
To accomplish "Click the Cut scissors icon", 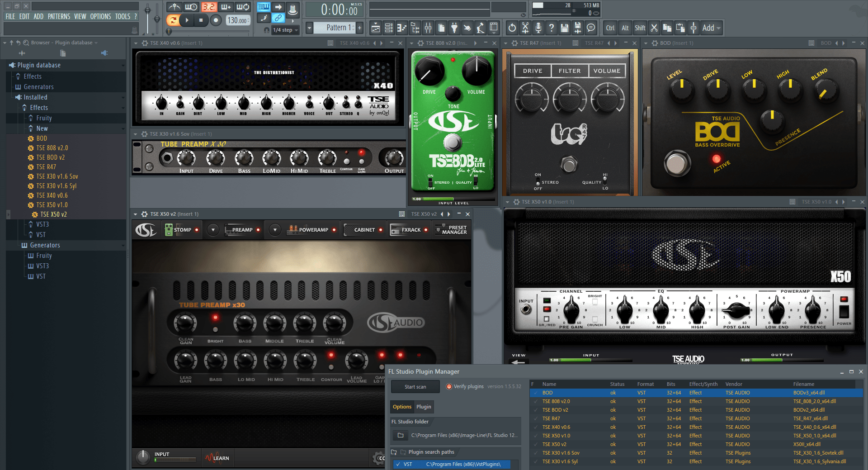I will [x=654, y=28].
